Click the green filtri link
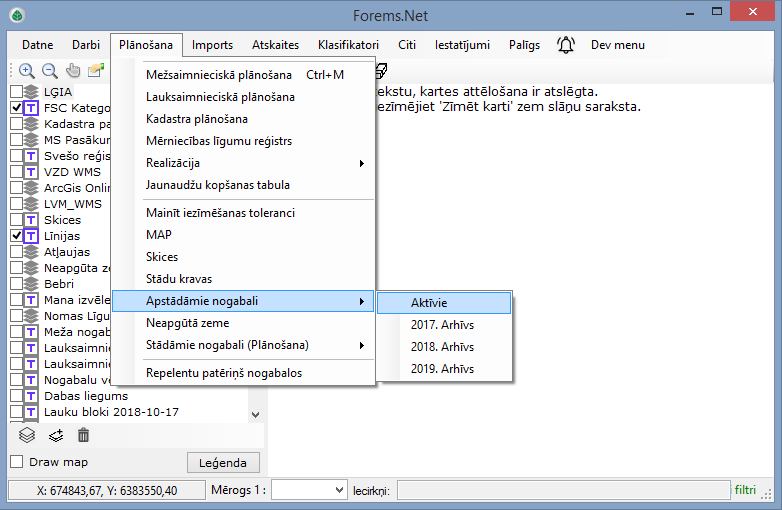The width and height of the screenshot is (782, 510). (x=745, y=490)
